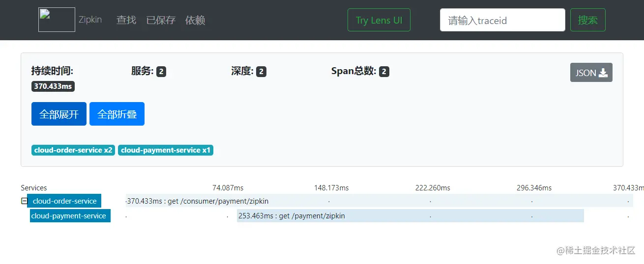Open the 已保存 menu item

(161, 20)
